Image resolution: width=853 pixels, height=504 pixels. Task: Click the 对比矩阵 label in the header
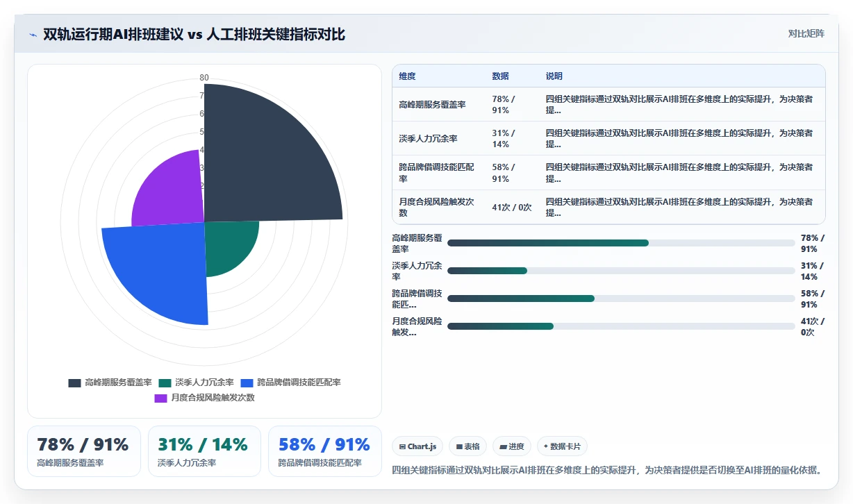806,33
